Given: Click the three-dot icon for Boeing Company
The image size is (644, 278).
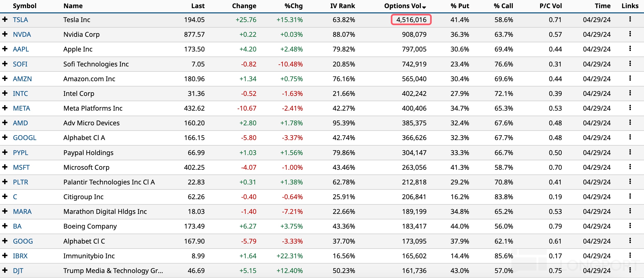Looking at the screenshot, I should tap(630, 226).
